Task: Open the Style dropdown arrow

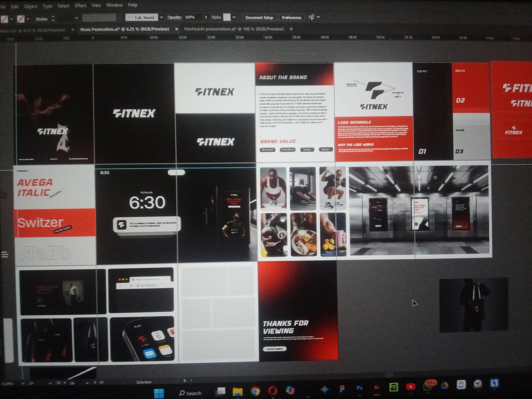Action: point(235,17)
